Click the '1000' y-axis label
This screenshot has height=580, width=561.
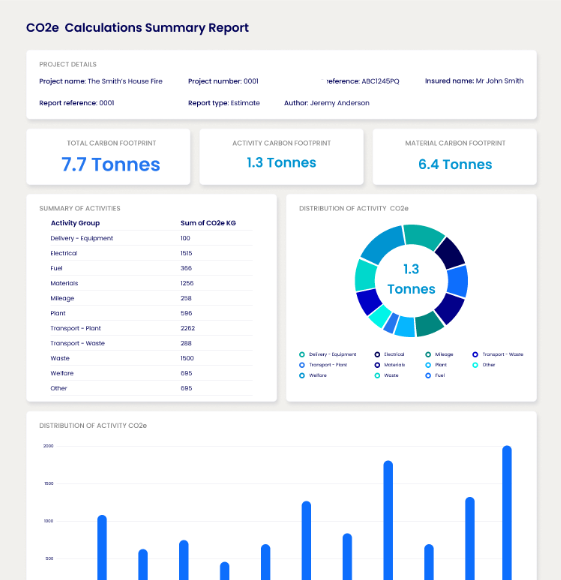(x=48, y=521)
